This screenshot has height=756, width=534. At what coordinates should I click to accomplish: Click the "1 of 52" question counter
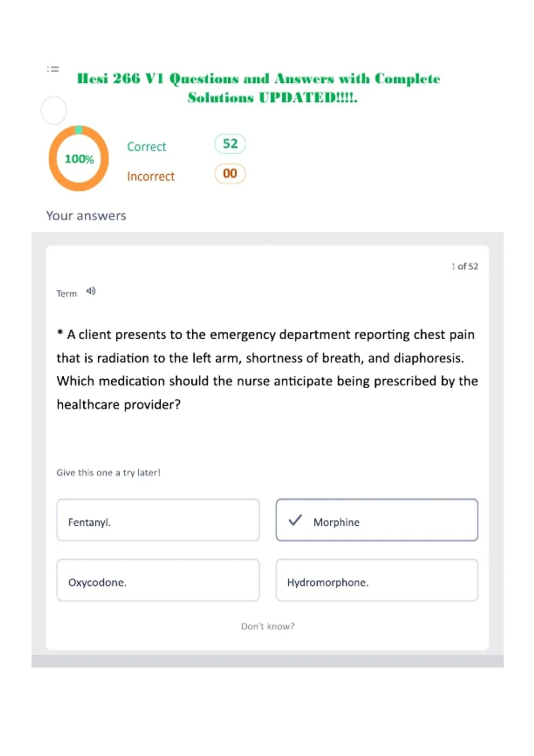pyautogui.click(x=465, y=266)
